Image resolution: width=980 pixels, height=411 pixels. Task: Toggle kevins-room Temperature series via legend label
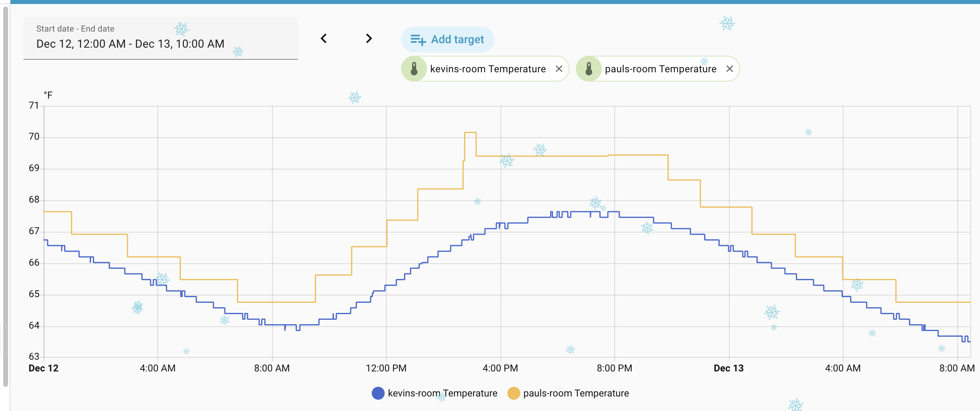(x=442, y=393)
